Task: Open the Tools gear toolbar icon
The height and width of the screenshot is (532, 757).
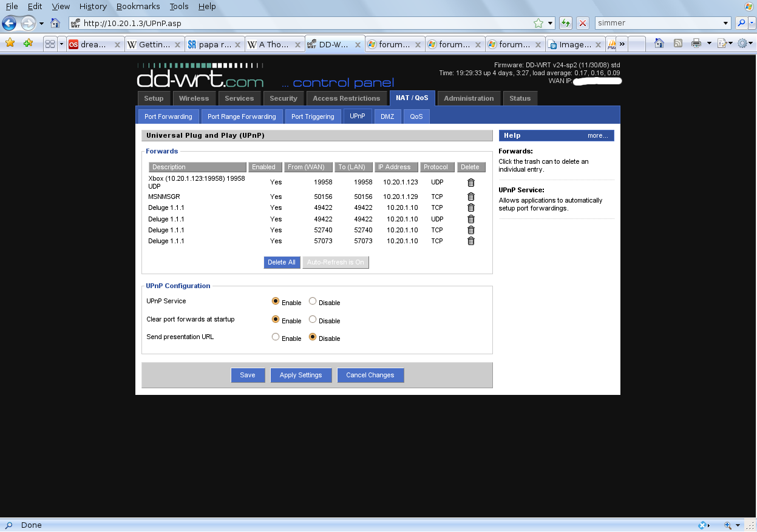Action: point(744,44)
